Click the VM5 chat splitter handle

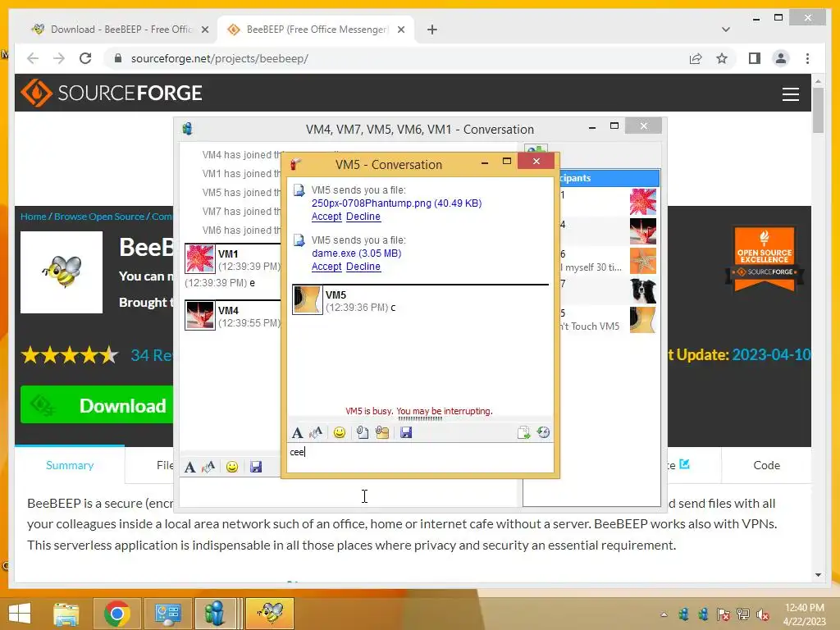421,419
